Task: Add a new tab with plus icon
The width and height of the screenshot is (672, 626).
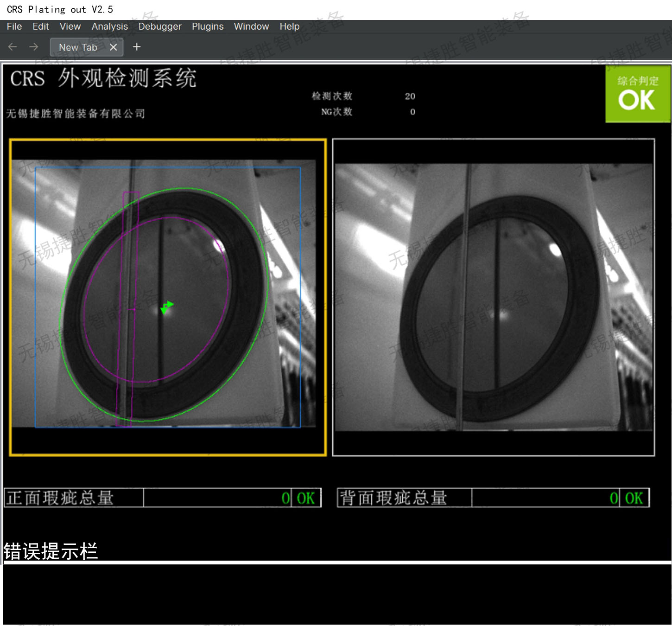Action: [x=137, y=47]
